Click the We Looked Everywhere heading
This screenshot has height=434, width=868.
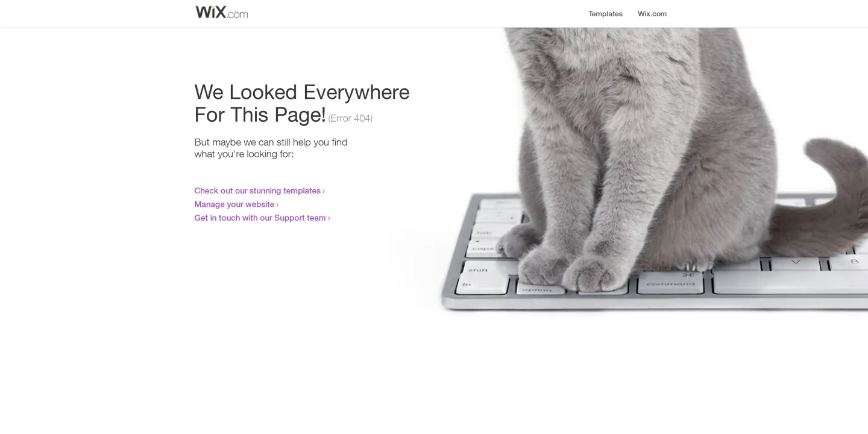[301, 103]
